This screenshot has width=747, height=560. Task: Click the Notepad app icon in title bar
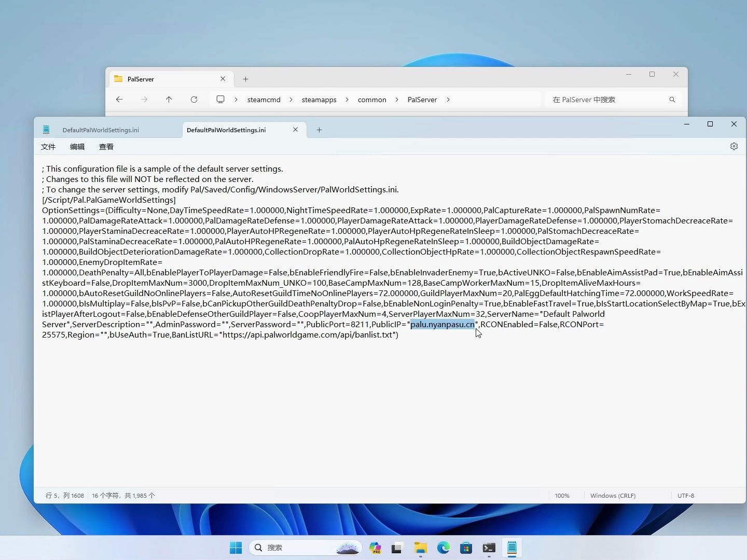(x=46, y=130)
